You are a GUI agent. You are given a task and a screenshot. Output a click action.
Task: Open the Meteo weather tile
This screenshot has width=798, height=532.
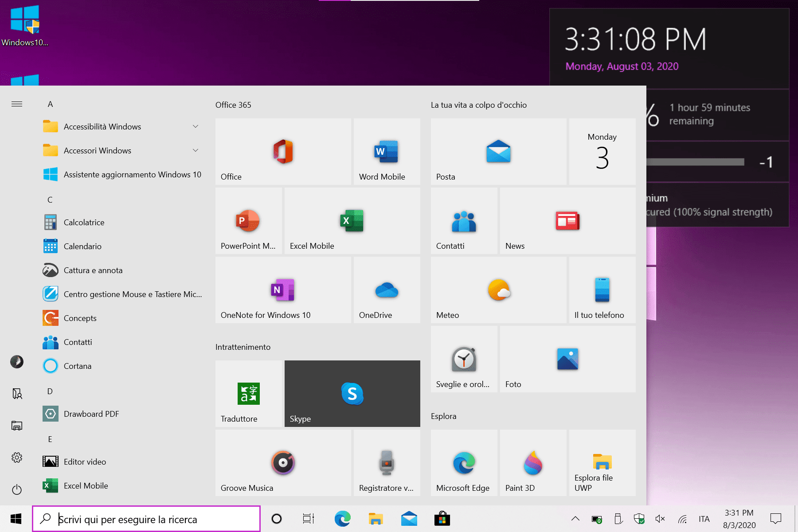click(x=498, y=290)
